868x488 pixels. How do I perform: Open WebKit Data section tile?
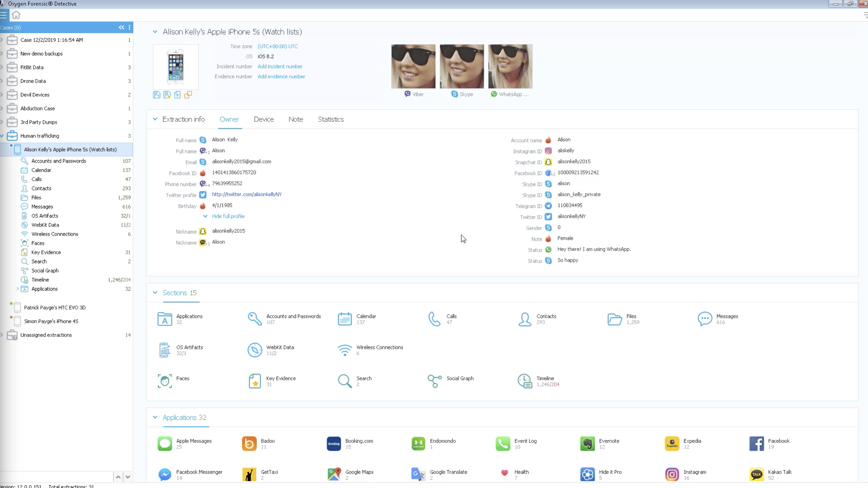[x=271, y=350]
